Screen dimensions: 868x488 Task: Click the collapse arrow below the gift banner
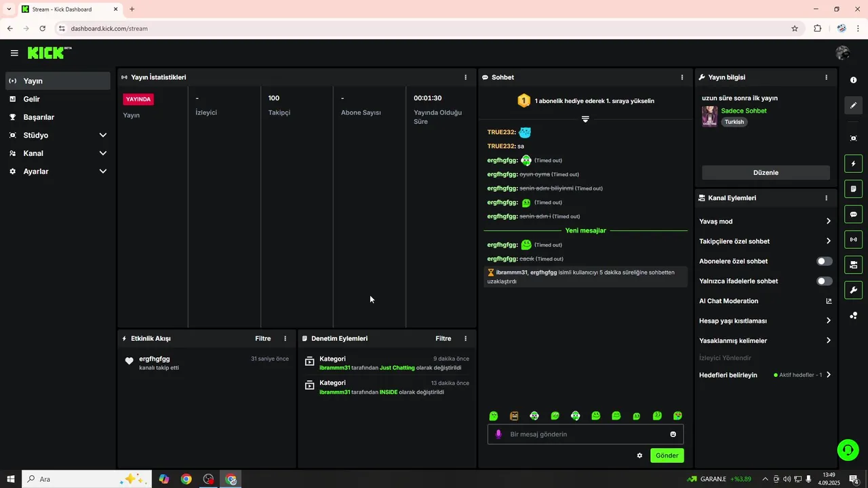point(585,119)
